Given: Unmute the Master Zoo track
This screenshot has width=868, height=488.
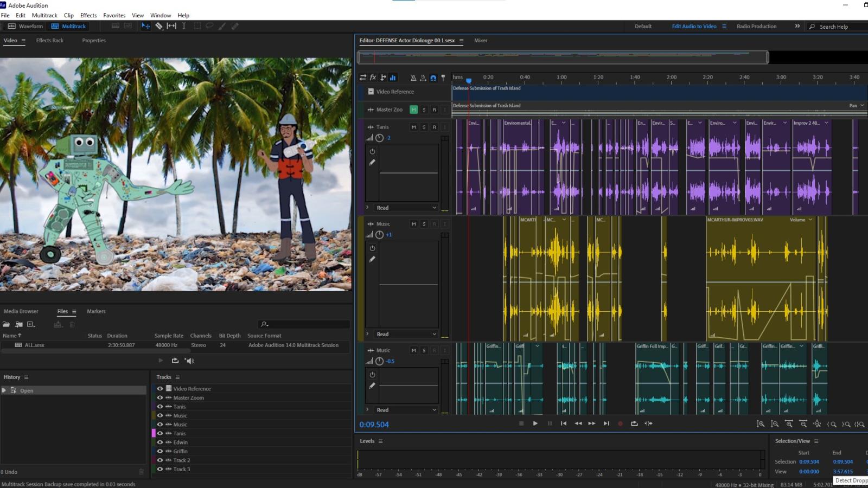Looking at the screenshot, I should [x=414, y=110].
